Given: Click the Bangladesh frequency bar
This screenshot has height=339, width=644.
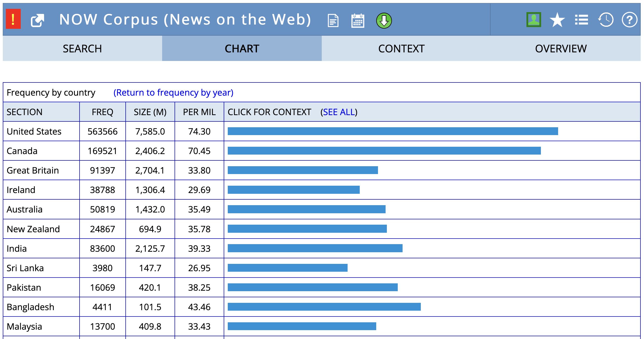Looking at the screenshot, I should pyautogui.click(x=324, y=307).
